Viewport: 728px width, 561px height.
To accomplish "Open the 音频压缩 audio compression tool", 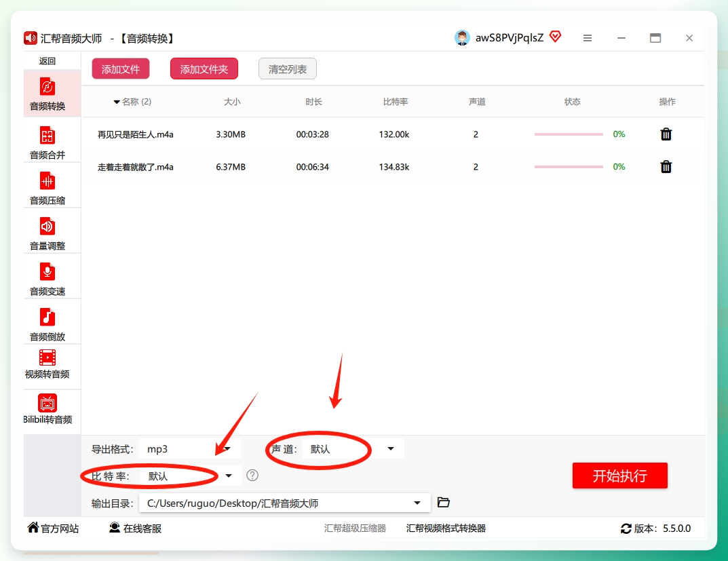I will click(x=47, y=188).
